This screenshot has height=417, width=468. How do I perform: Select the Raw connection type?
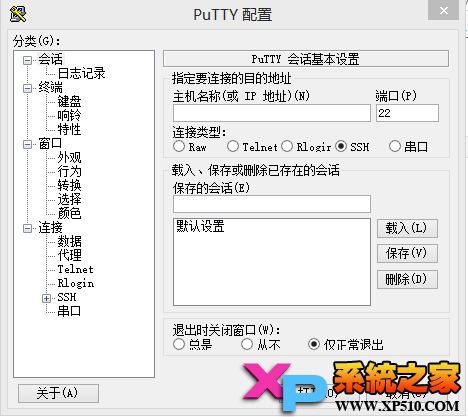(x=179, y=146)
